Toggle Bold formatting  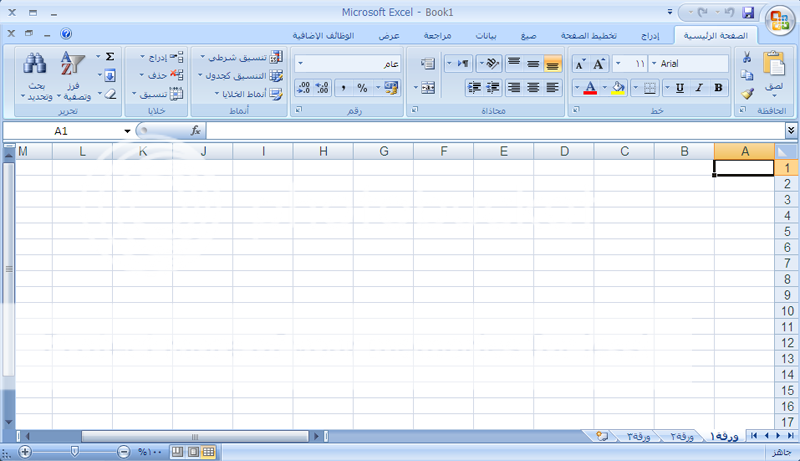coord(718,88)
